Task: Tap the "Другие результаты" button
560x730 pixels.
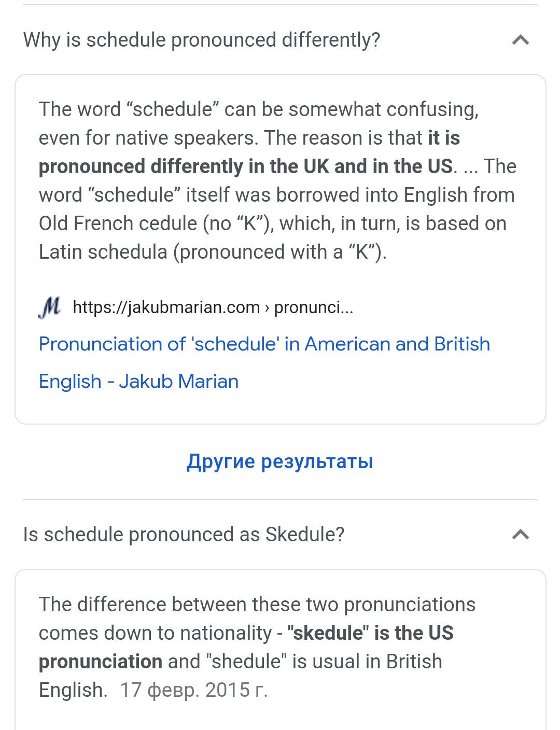Action: point(279,461)
